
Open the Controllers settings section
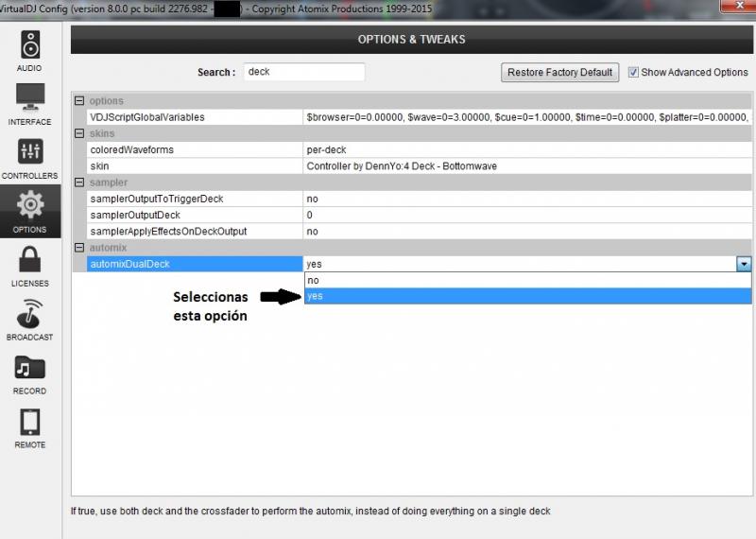[x=30, y=157]
